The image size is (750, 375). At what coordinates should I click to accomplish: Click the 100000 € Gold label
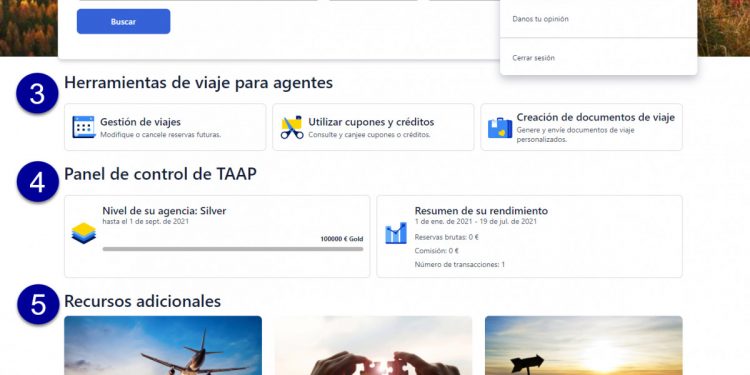[342, 239]
